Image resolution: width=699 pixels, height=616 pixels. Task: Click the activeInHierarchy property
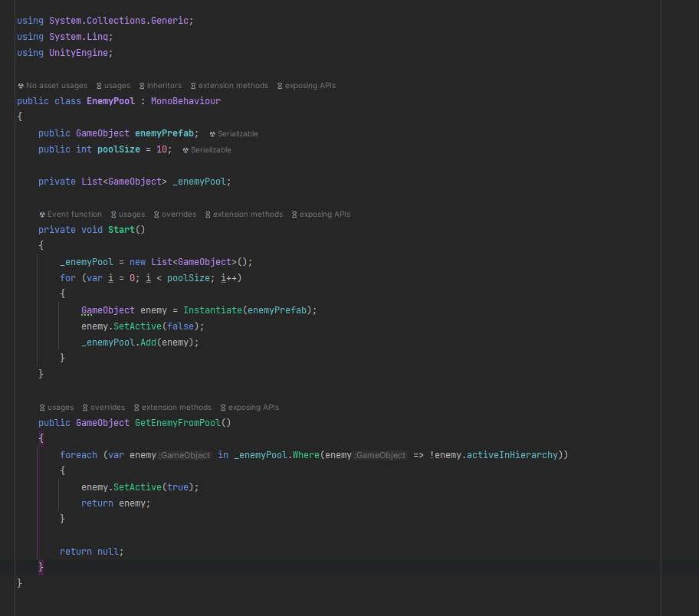click(x=512, y=455)
